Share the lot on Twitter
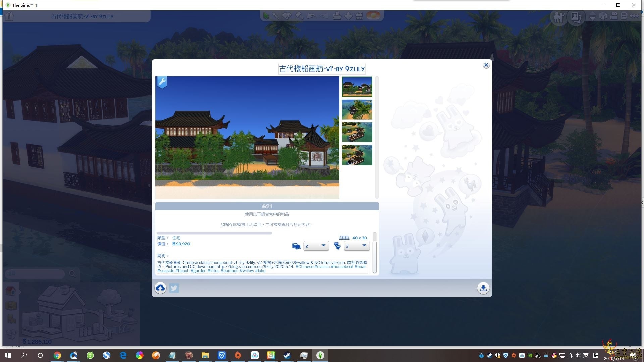Viewport: 644px width, 362px height. (x=174, y=288)
